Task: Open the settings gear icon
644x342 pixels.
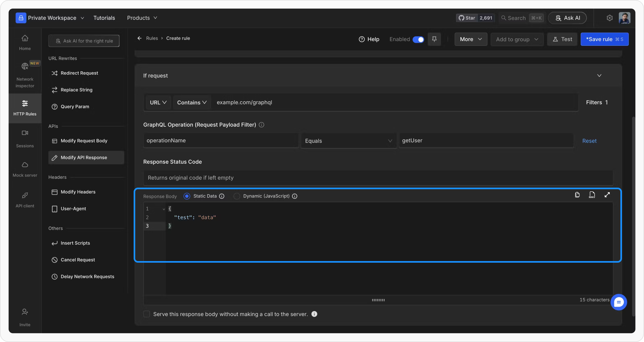Action: (609, 18)
